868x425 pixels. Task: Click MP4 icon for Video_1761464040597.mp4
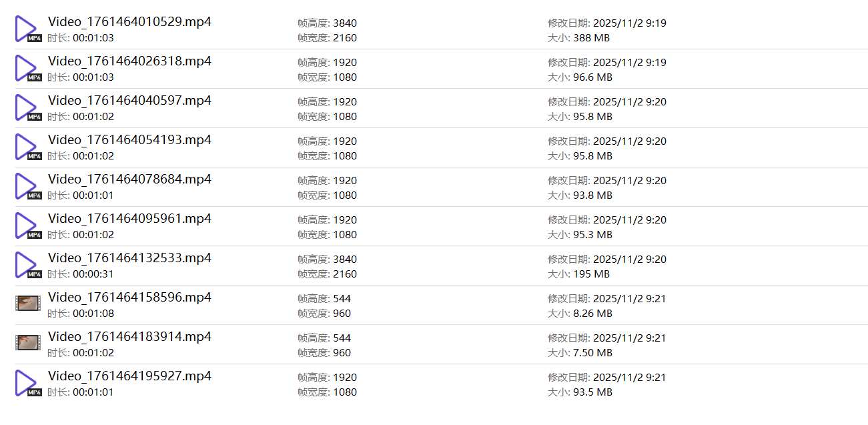(27, 108)
